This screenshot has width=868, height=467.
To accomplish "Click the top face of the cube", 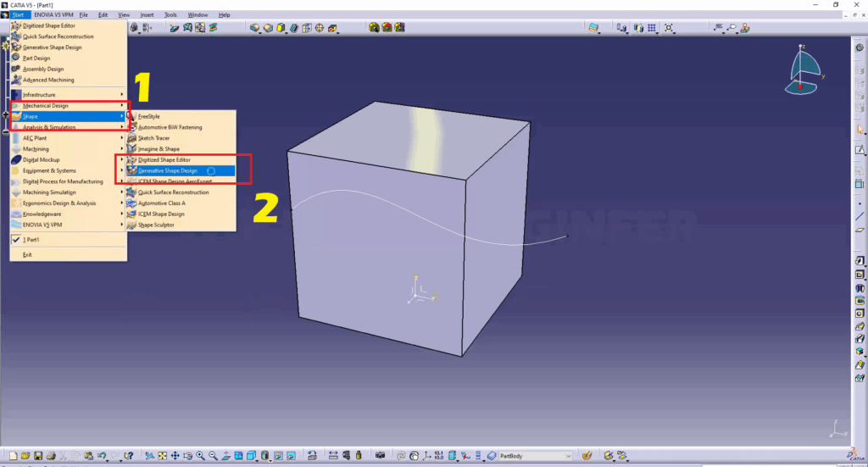I will (x=381, y=140).
